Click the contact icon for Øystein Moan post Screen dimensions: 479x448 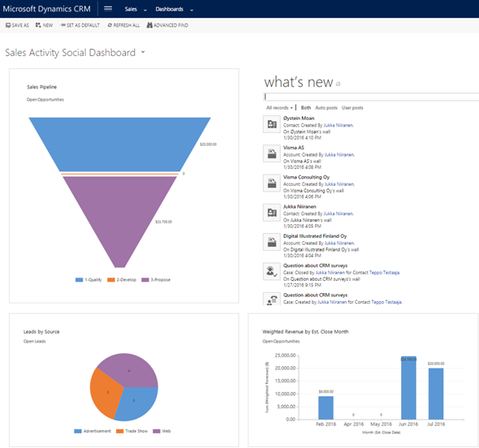(x=272, y=124)
